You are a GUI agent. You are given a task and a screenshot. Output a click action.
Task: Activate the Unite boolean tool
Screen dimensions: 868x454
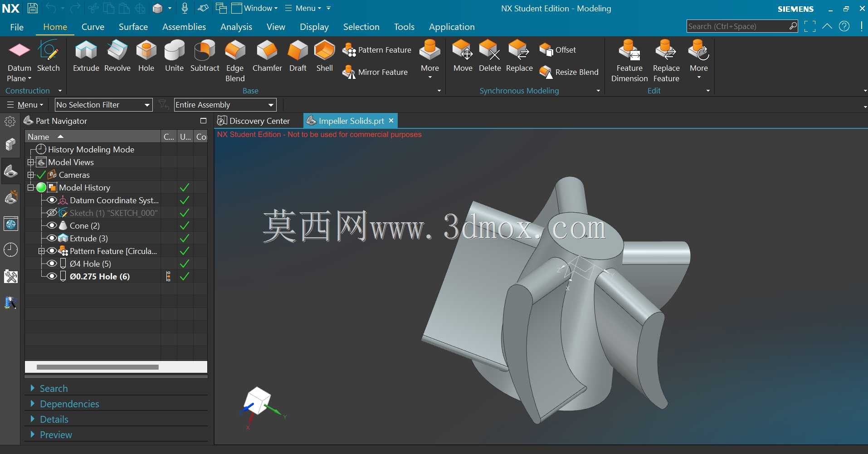(174, 56)
